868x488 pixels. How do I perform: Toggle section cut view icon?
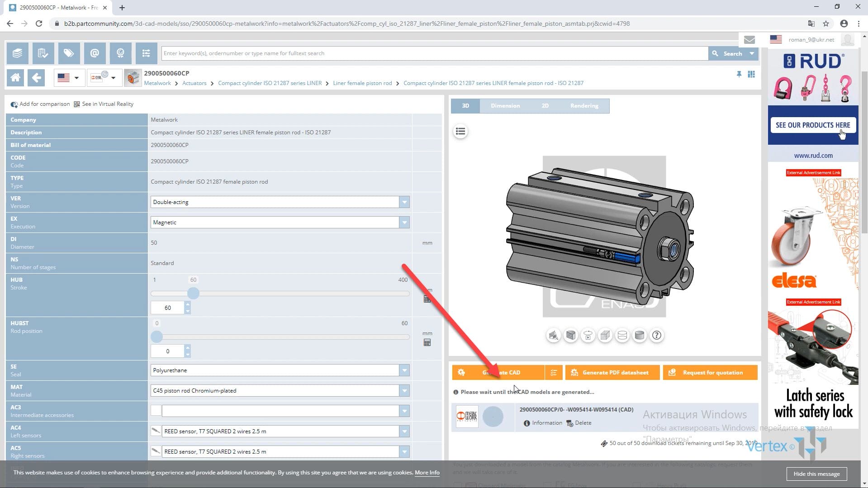tap(570, 336)
